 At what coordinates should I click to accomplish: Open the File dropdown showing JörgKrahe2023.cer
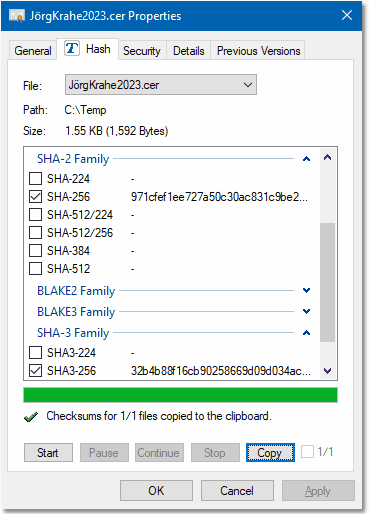[x=161, y=85]
